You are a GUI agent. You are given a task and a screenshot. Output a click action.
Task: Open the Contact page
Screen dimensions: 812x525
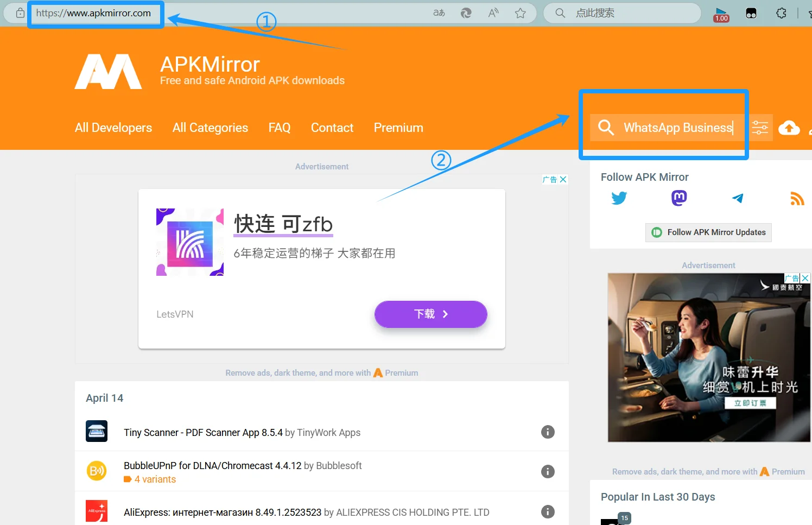332,128
